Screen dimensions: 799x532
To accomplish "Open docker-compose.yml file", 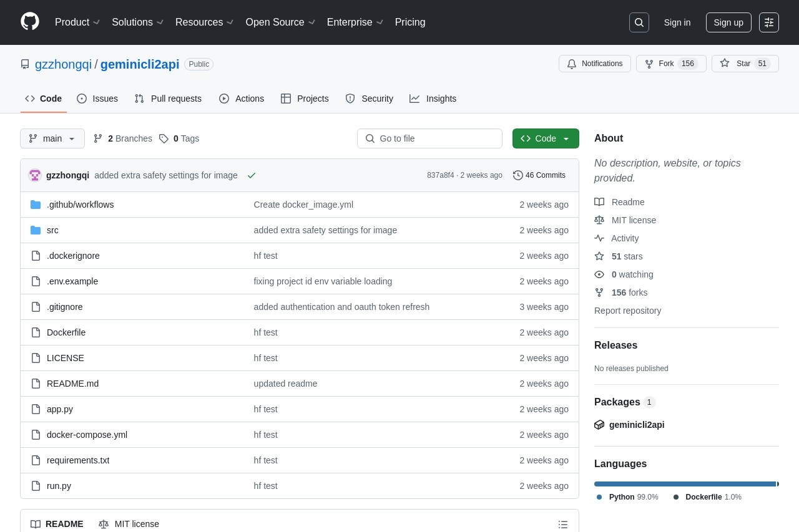I will (x=87, y=435).
